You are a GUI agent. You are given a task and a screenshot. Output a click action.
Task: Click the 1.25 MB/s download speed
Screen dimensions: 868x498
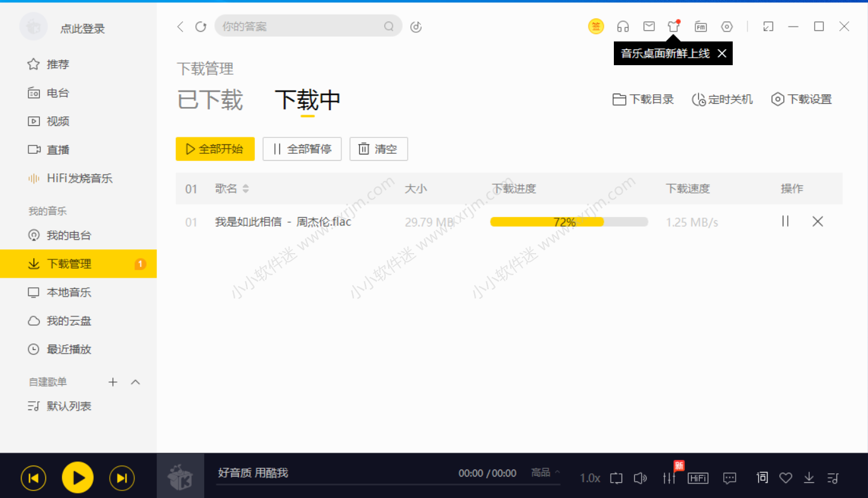click(692, 222)
